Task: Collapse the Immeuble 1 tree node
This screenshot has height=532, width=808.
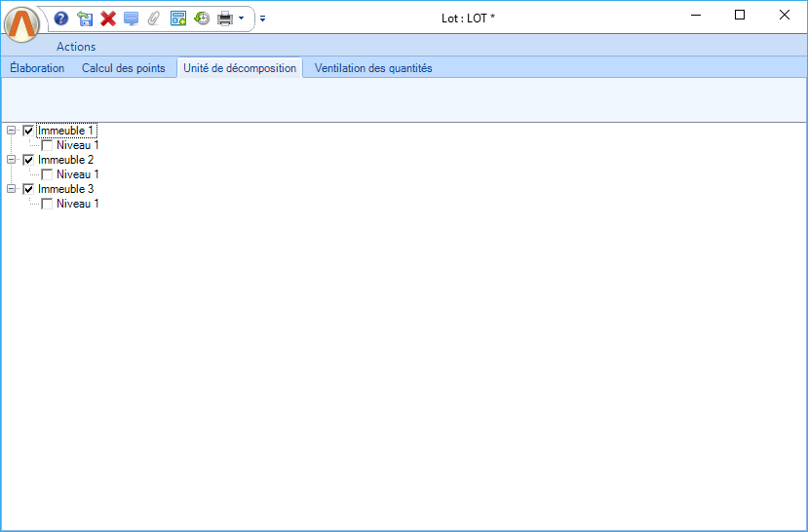Action: pos(12,131)
